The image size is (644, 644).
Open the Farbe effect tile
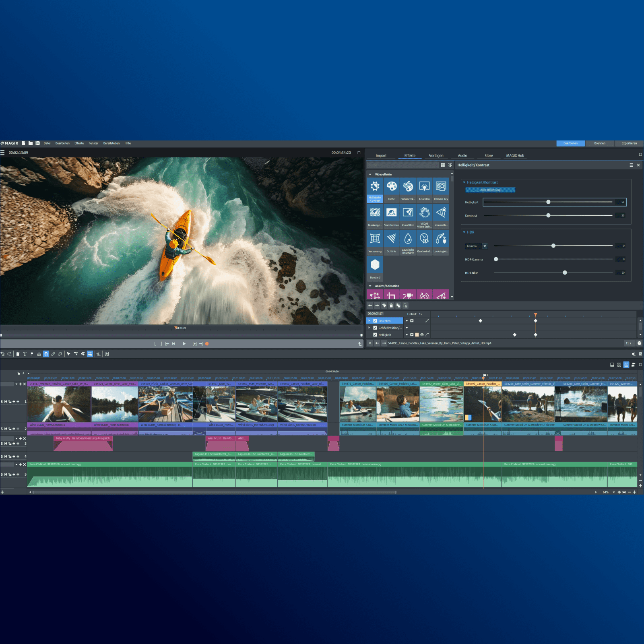391,190
